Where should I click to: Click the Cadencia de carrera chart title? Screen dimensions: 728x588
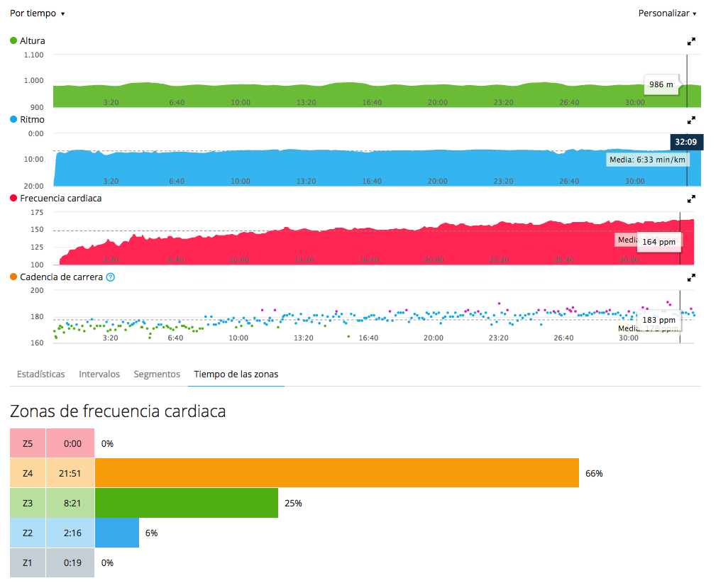point(61,277)
